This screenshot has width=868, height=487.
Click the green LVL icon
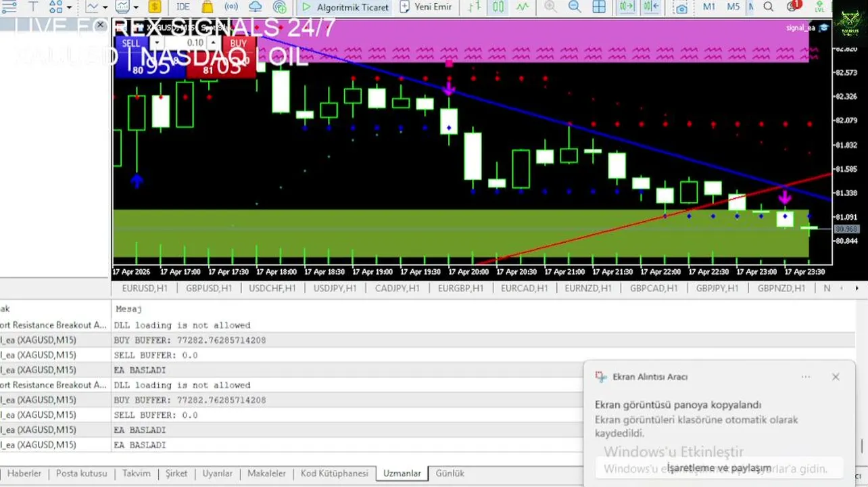pyautogui.click(x=819, y=7)
